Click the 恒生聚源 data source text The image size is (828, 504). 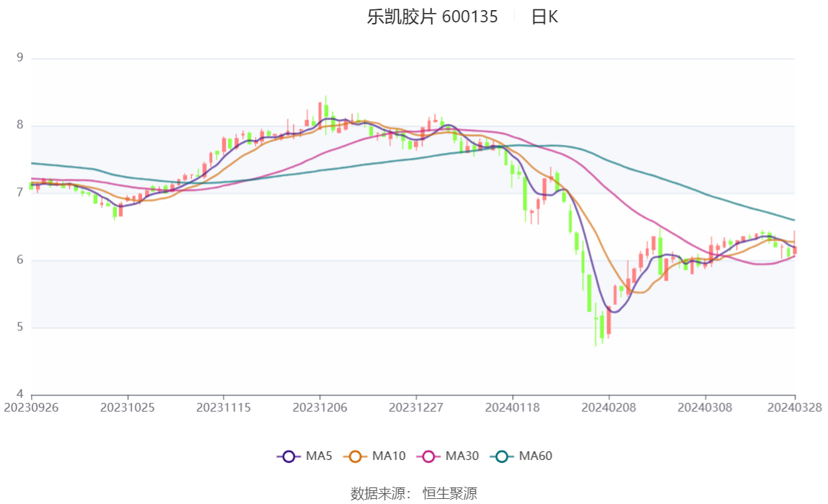coord(450,493)
